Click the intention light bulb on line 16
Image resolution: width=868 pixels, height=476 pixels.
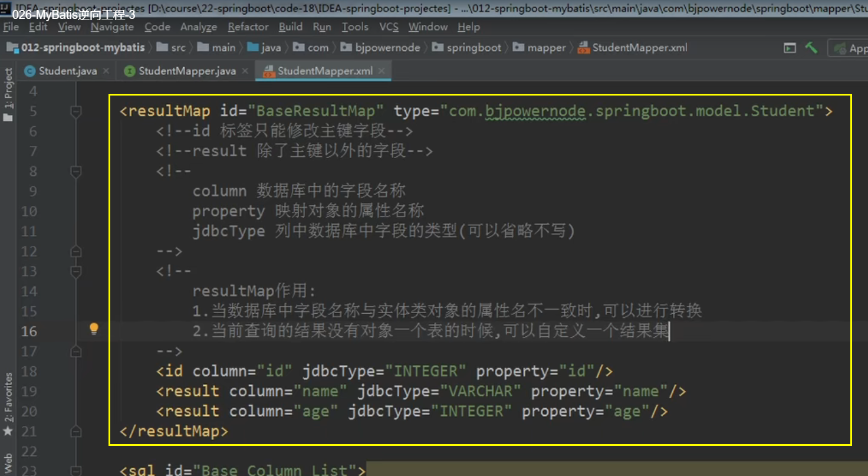[x=94, y=329]
